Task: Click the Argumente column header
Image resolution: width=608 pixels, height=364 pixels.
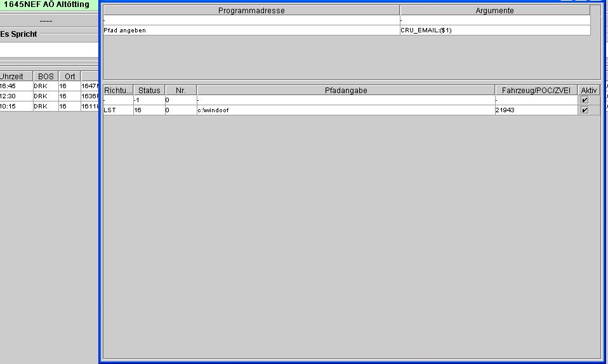Action: [494, 11]
